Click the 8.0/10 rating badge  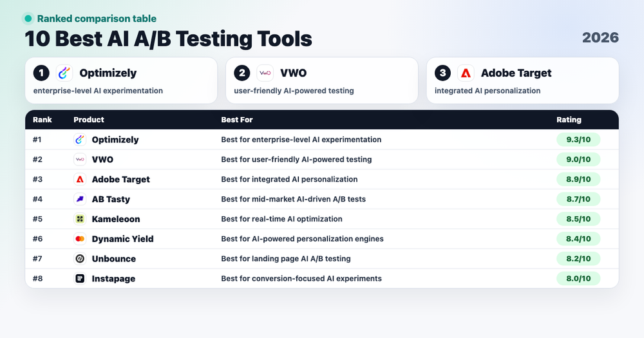(578, 279)
